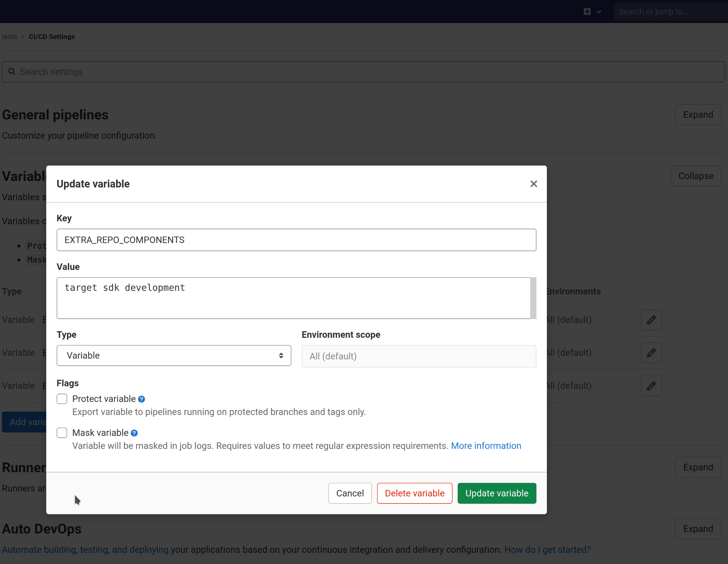The width and height of the screenshot is (728, 564).
Task: Click the search settings magnifier icon
Action: [12, 72]
